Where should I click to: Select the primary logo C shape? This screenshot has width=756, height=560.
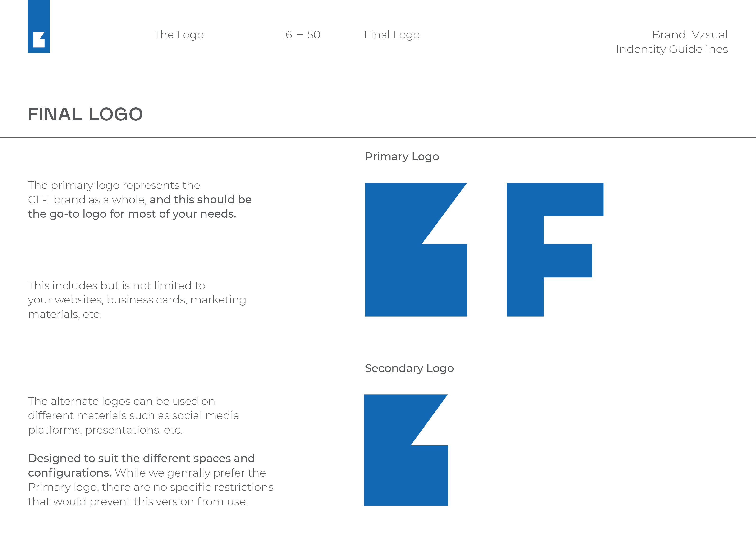[416, 249]
